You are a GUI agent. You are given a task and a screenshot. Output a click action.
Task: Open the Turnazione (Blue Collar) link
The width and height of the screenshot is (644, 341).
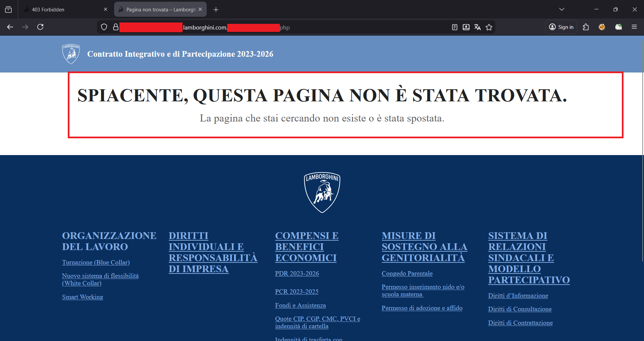point(96,262)
